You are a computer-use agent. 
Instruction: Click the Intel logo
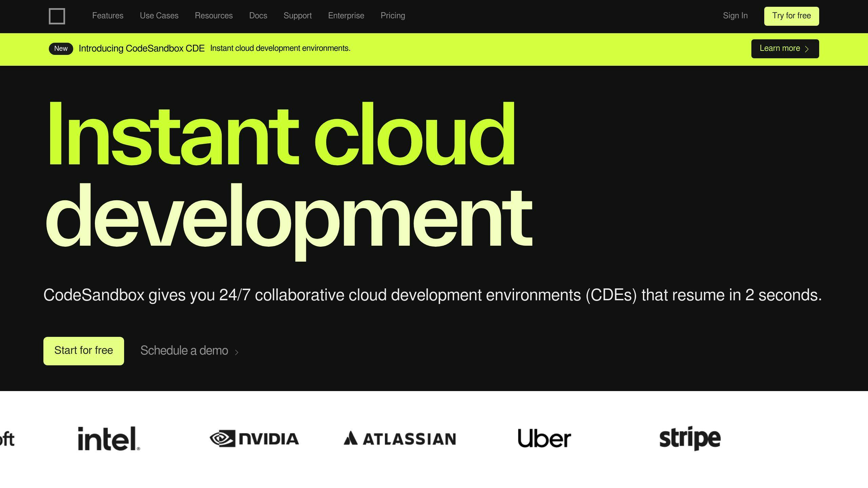[x=108, y=439]
